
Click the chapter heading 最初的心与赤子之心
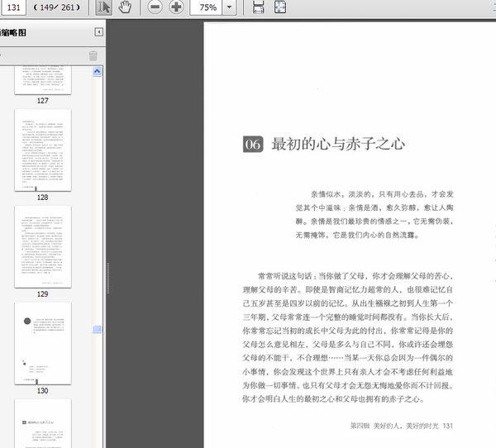pyautogui.click(x=338, y=144)
